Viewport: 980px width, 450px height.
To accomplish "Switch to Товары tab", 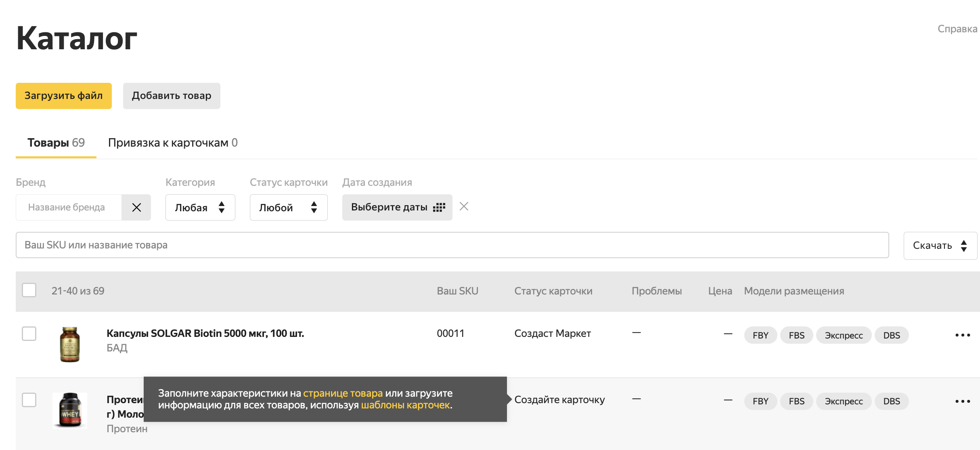I will point(56,143).
